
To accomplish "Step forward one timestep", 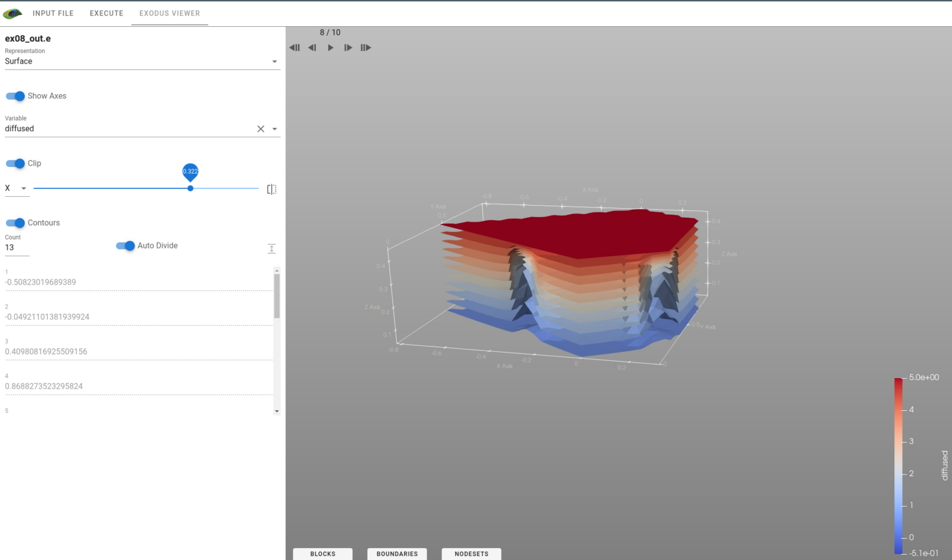I will coord(348,48).
